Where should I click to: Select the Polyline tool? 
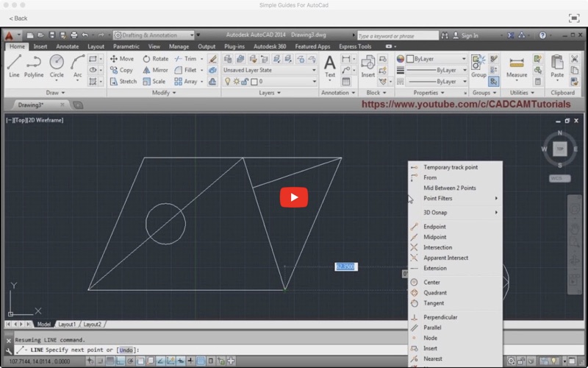(34, 66)
